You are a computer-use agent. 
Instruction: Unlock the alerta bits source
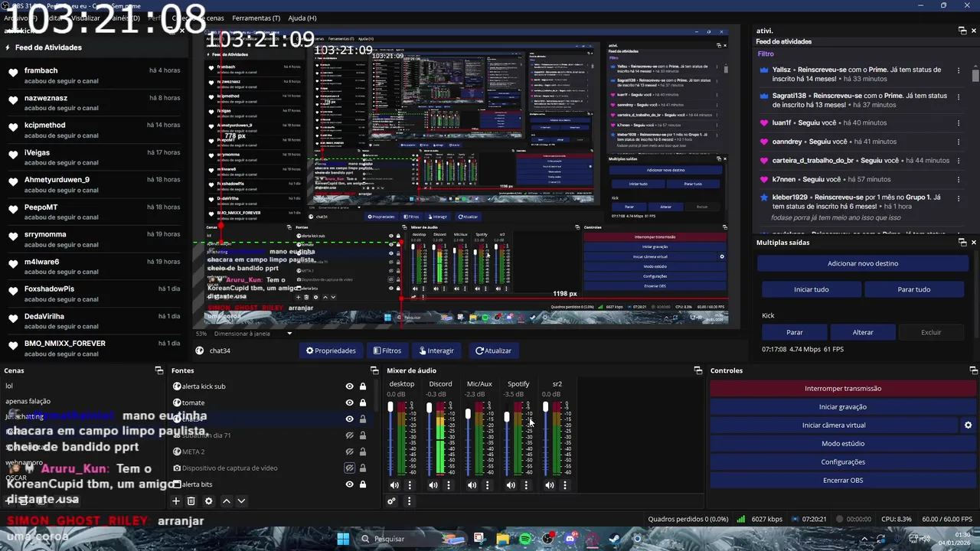pyautogui.click(x=363, y=484)
